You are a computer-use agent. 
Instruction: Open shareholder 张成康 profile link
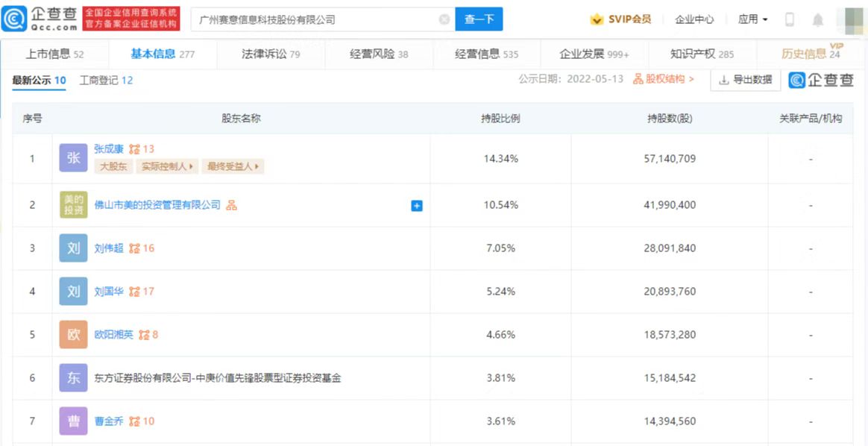coord(110,149)
